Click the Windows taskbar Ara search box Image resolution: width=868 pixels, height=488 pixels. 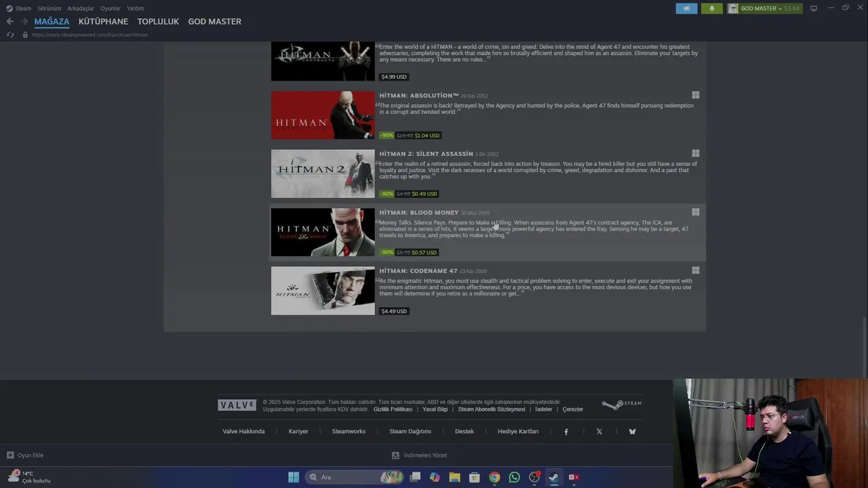click(x=354, y=477)
